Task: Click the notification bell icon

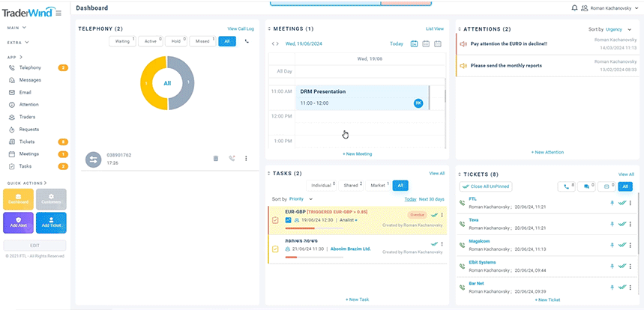Action: click(x=574, y=8)
